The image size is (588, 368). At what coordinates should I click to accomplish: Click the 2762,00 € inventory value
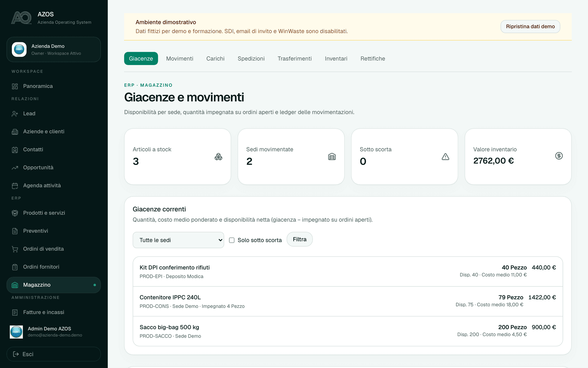pyautogui.click(x=493, y=161)
